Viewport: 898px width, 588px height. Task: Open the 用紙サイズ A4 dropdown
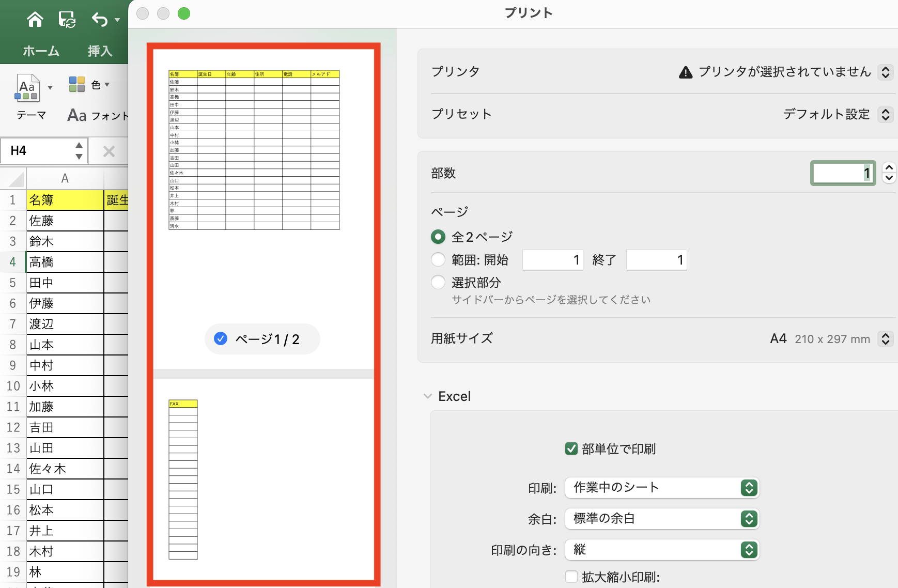(887, 338)
